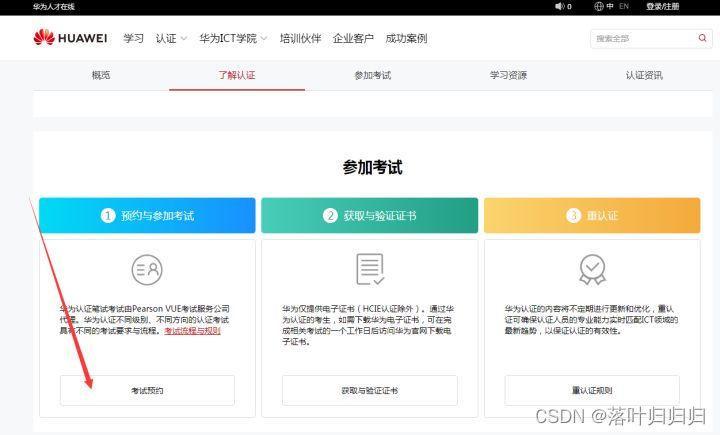The width and height of the screenshot is (720, 435).
Task: Switch to the 了解认证 tab
Action: tap(236, 75)
